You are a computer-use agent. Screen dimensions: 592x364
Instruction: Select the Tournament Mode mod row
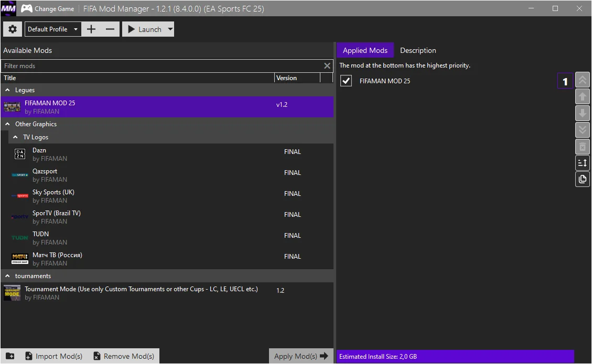click(x=167, y=293)
